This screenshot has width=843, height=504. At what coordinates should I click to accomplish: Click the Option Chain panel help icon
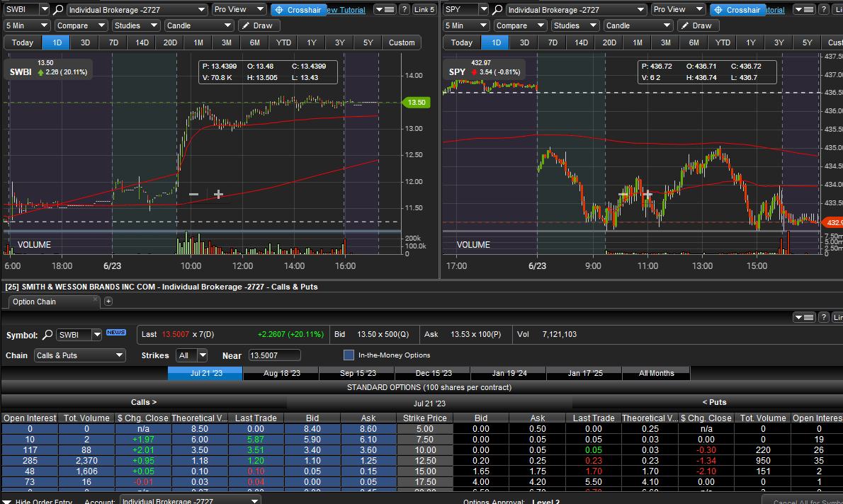point(824,318)
